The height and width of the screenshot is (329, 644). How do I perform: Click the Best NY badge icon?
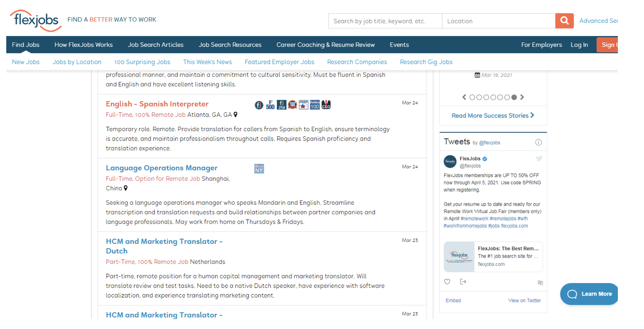(x=259, y=169)
